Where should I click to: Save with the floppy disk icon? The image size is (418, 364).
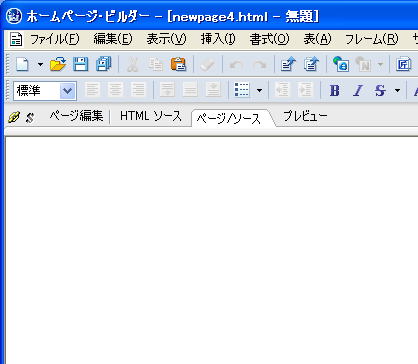pyautogui.click(x=81, y=64)
